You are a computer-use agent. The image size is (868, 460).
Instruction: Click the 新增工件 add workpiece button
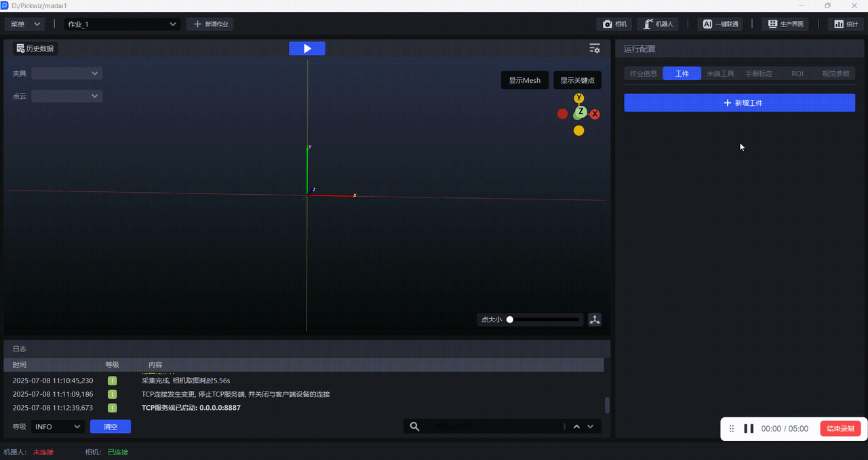[739, 102]
